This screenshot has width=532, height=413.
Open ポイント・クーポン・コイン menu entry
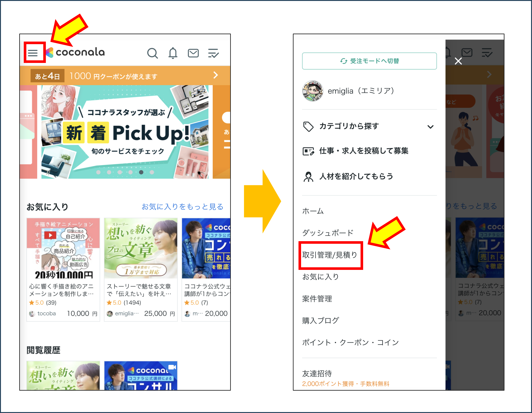click(350, 342)
